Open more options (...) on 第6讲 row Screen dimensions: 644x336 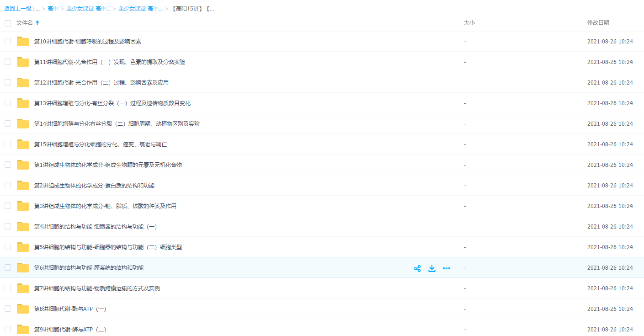(x=447, y=268)
